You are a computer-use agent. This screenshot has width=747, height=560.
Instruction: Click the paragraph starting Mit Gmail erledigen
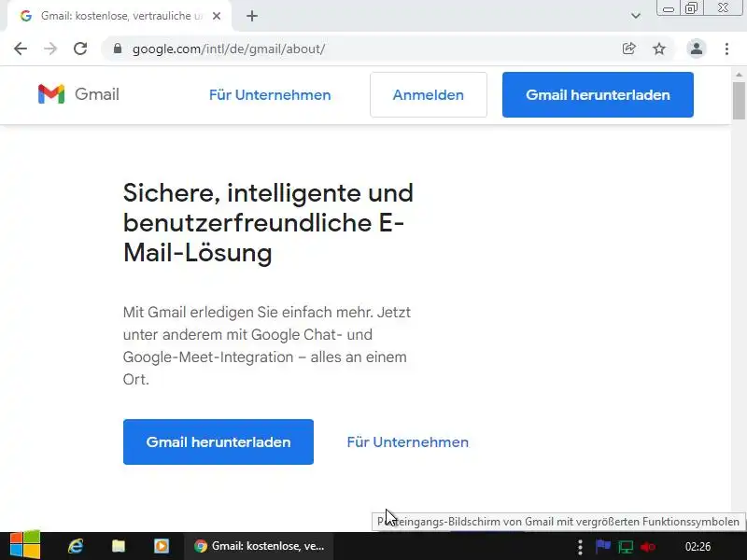267,345
